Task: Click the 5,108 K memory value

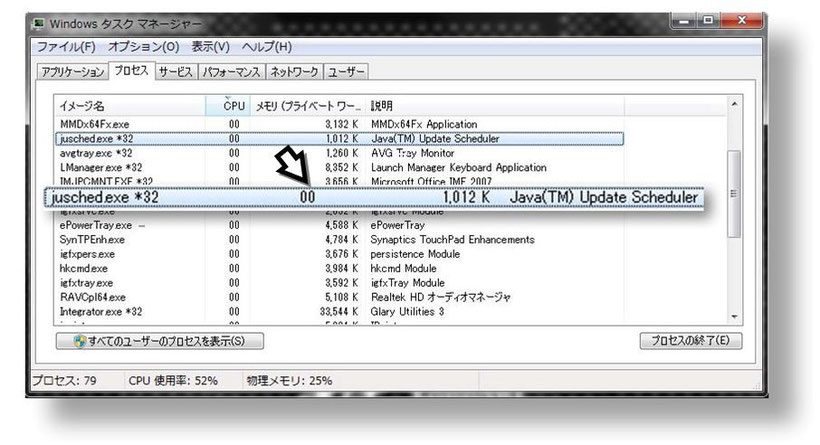Action: (341, 297)
